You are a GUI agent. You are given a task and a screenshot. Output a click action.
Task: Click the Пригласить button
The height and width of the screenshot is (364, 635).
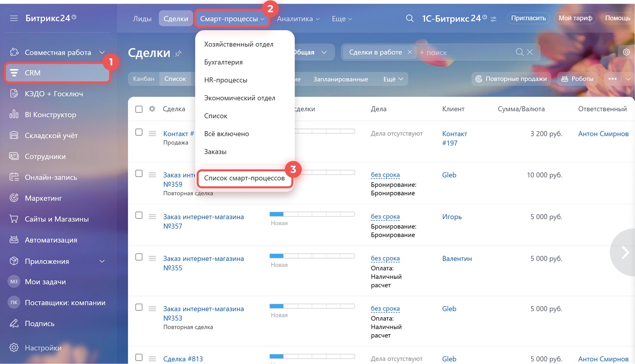pyautogui.click(x=528, y=18)
